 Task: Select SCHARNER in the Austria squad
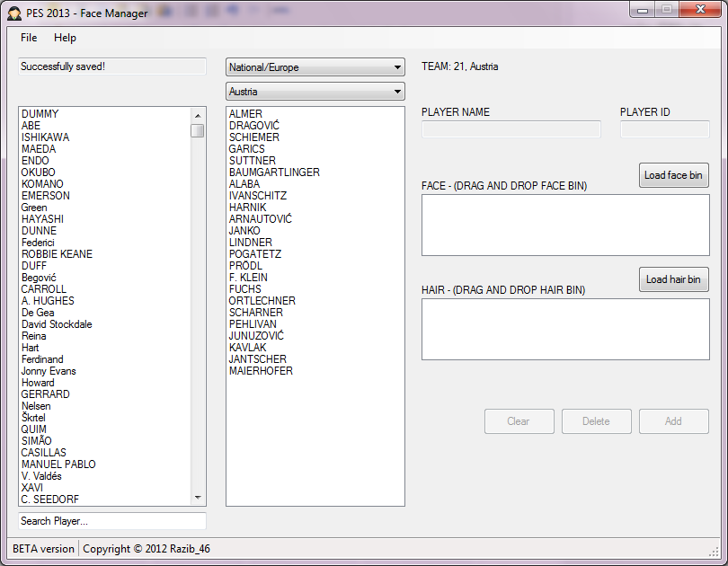[315, 313]
